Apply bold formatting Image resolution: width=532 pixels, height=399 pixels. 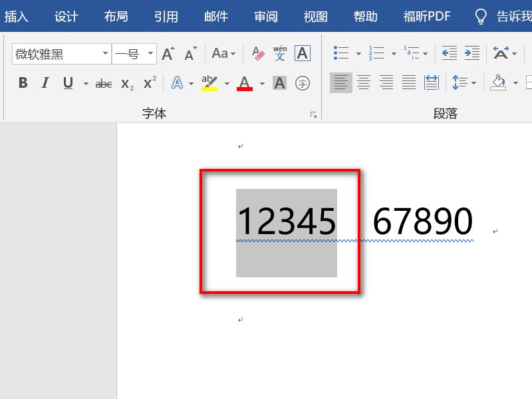22,82
